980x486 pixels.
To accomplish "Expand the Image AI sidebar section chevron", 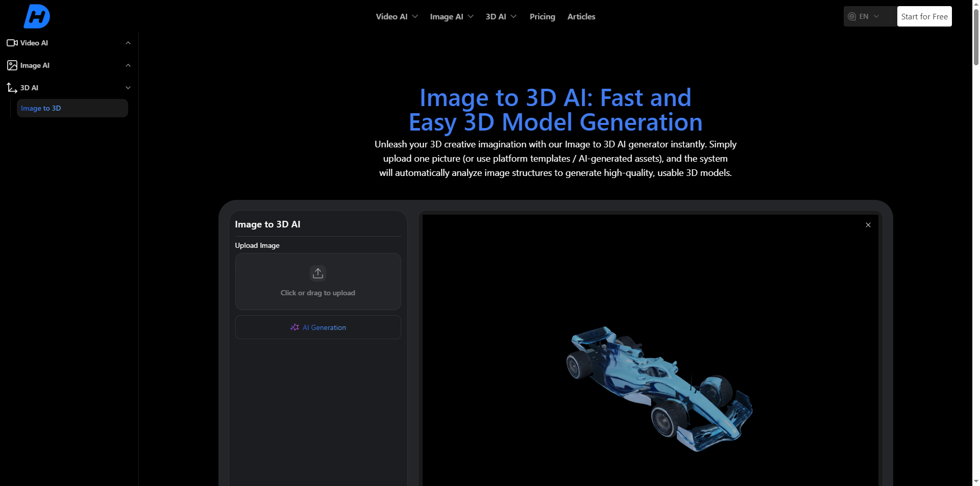I will 128,65.
